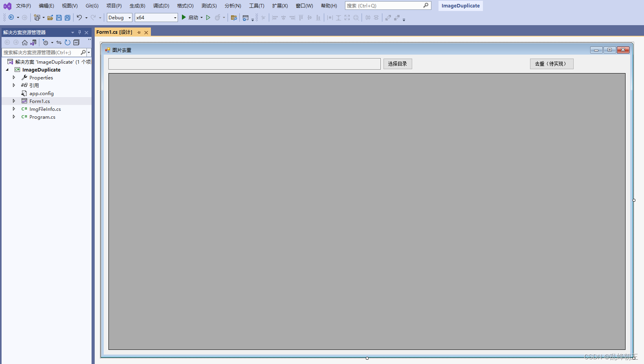Collapse All in Solution Explorer
The width and height of the screenshot is (644, 364).
[76, 42]
